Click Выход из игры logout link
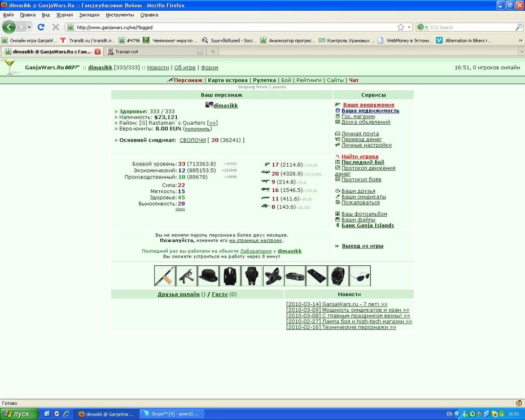The width and height of the screenshot is (525, 420). tap(362, 246)
